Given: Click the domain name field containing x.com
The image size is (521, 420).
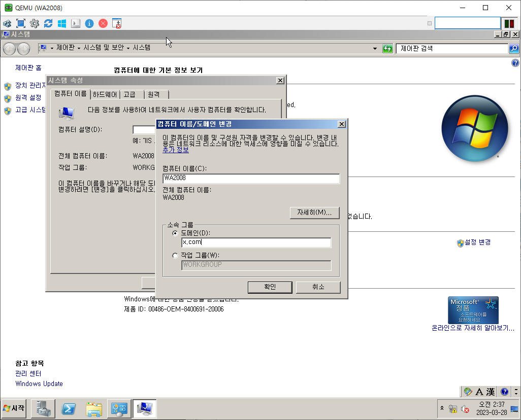Looking at the screenshot, I should 256,242.
